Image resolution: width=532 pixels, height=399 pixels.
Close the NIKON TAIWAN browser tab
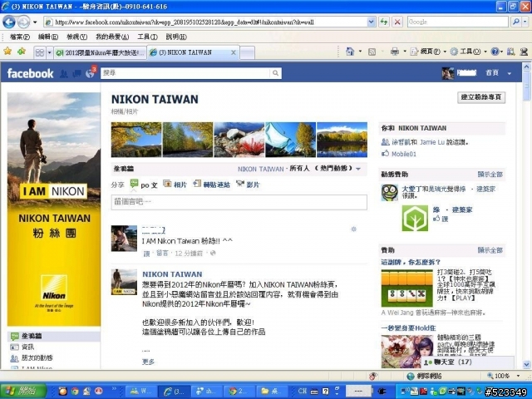(x=234, y=52)
